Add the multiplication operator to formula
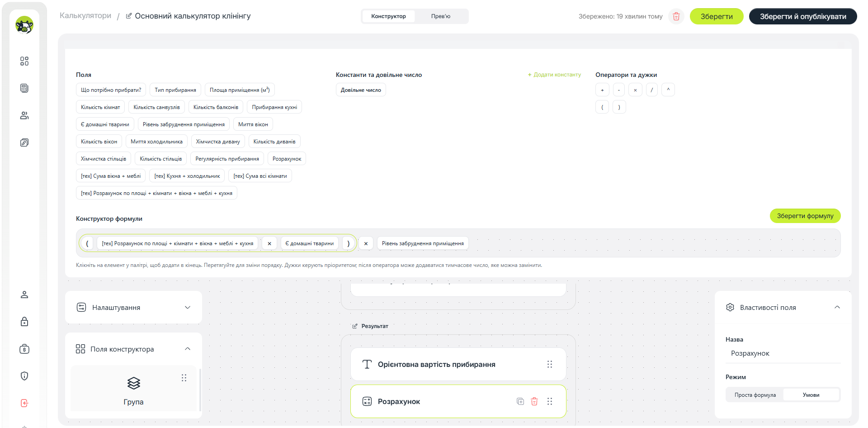The height and width of the screenshot is (428, 868). point(635,90)
